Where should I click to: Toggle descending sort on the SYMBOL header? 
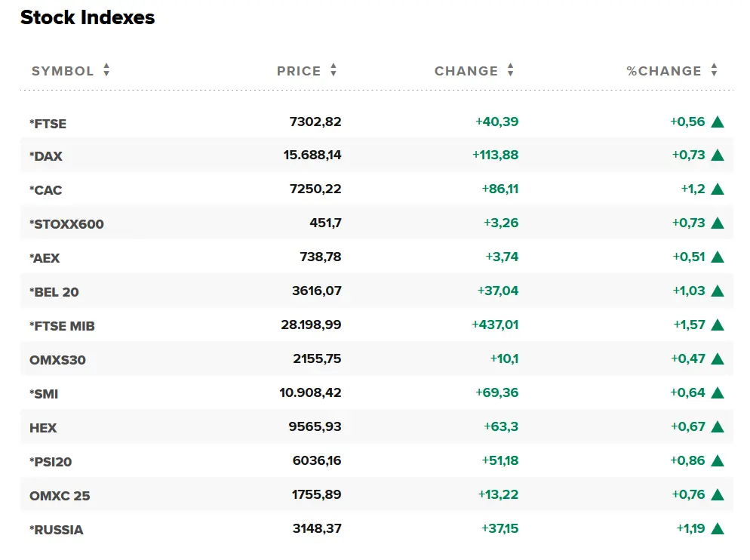[106, 70]
